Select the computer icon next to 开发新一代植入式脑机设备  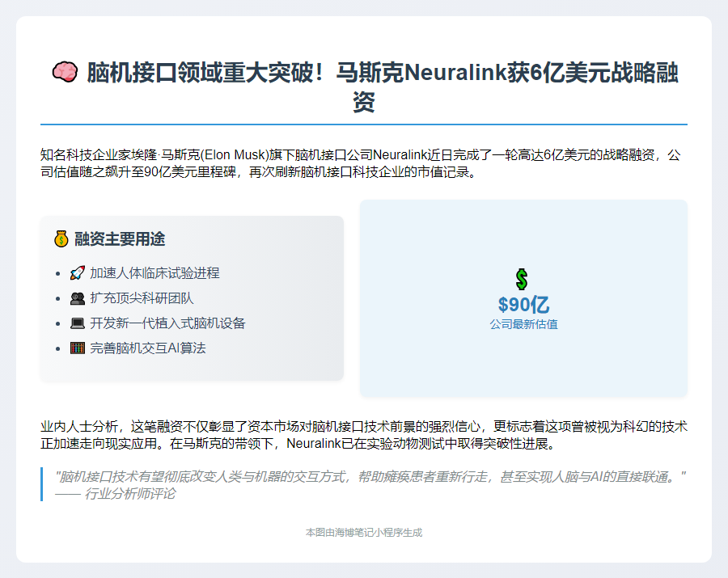[78, 323]
